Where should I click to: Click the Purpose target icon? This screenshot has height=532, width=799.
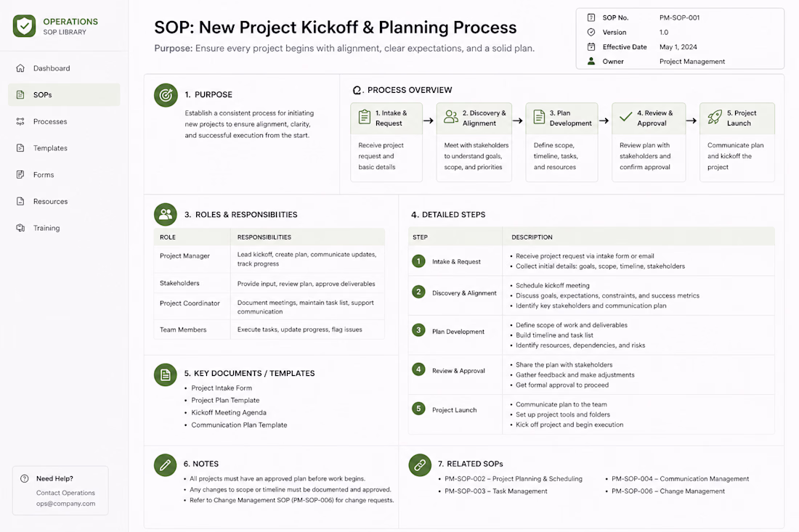click(x=166, y=95)
